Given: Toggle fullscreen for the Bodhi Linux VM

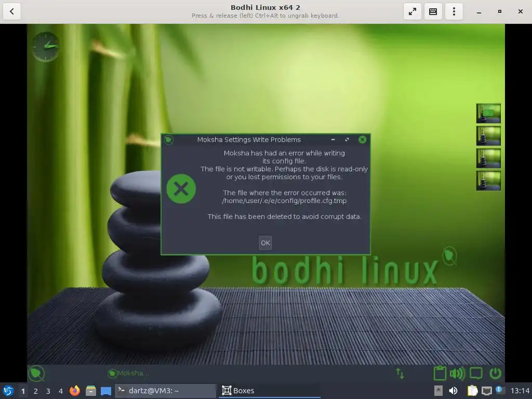Looking at the screenshot, I should 412,11.
